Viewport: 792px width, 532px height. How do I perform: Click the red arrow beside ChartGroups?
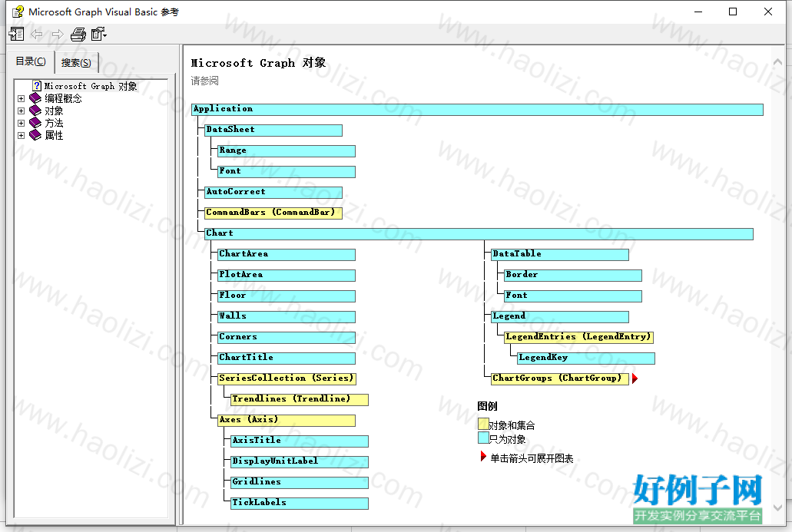[635, 378]
